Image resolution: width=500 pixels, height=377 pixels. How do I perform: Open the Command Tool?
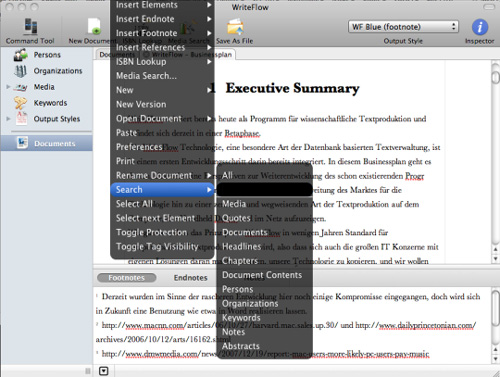click(x=30, y=27)
